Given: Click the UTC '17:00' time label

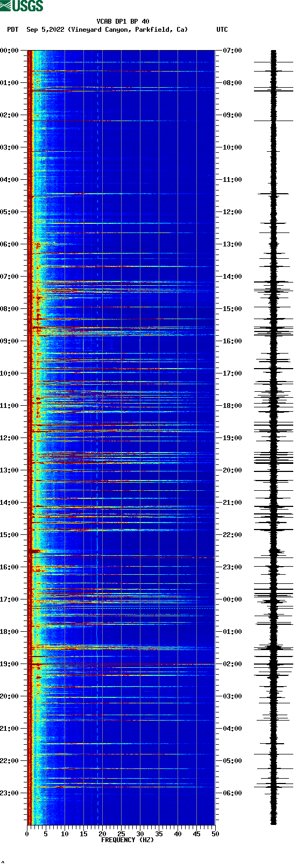Looking at the screenshot, I should 232,373.
